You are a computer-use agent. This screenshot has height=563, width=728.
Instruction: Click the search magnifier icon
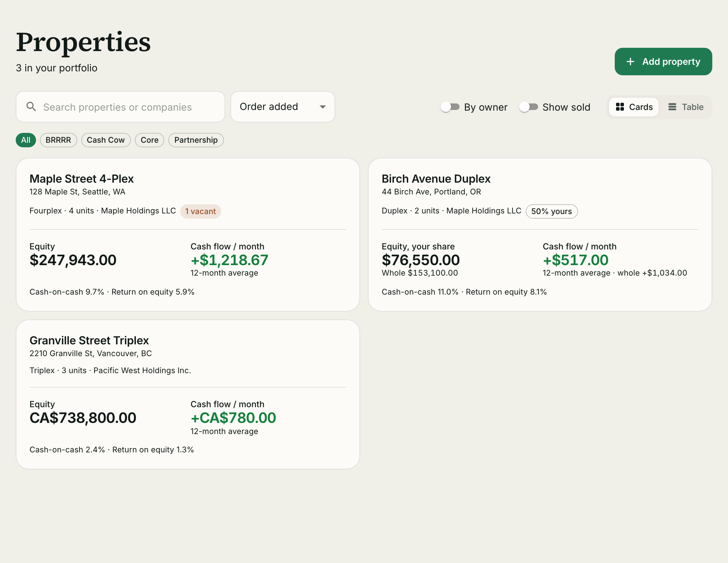tap(31, 107)
